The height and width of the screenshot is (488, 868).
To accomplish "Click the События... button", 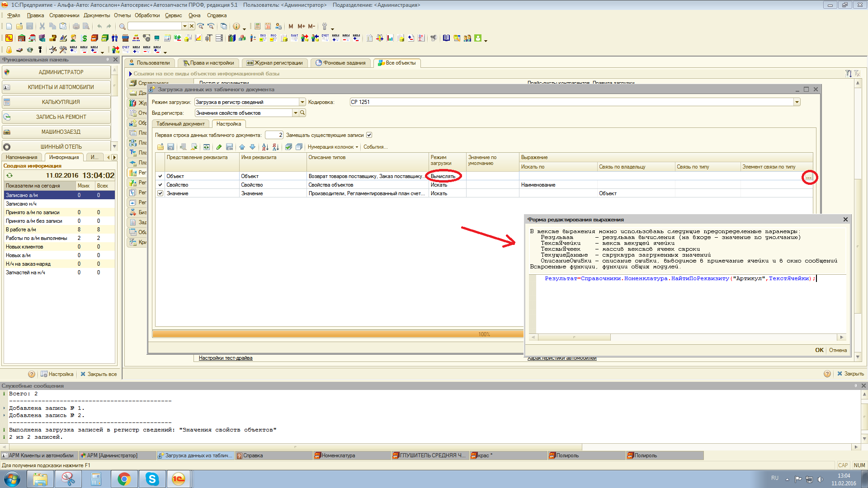I will click(x=375, y=147).
